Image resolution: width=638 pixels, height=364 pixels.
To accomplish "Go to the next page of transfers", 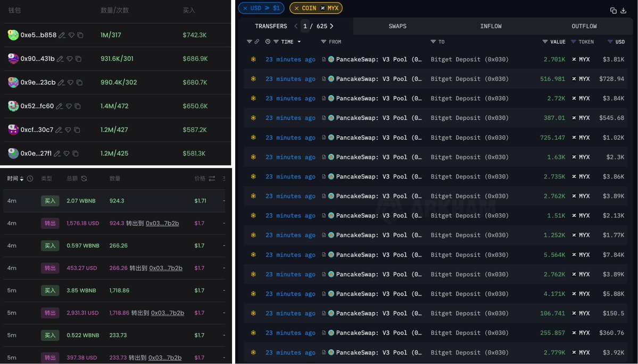I will point(332,26).
